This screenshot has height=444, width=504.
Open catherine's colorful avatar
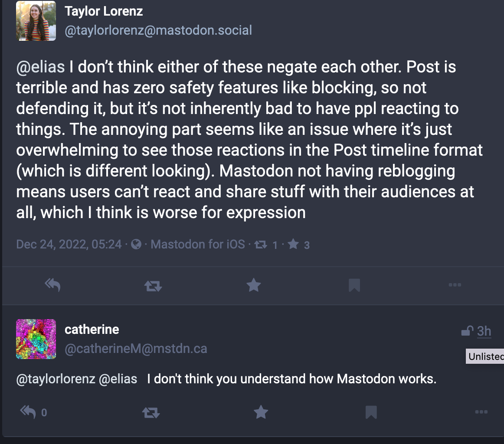(x=36, y=339)
